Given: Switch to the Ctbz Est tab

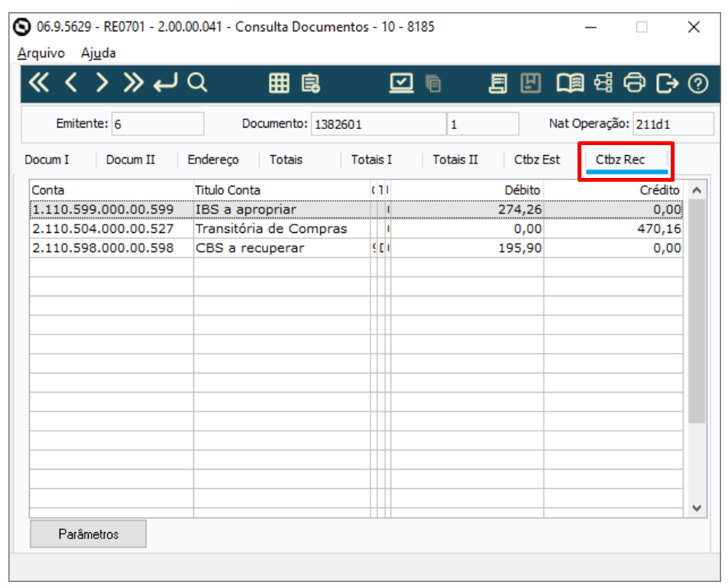Looking at the screenshot, I should 537,160.
